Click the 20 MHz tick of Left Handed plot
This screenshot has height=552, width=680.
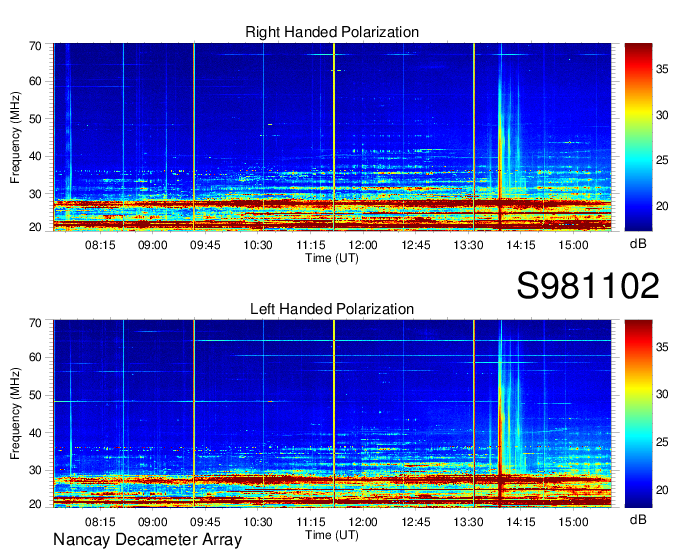(35, 504)
